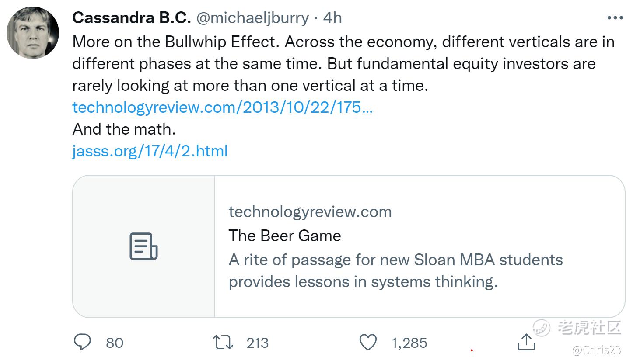The height and width of the screenshot is (364, 633).
Task: Click the article document icon in the card
Action: click(143, 246)
